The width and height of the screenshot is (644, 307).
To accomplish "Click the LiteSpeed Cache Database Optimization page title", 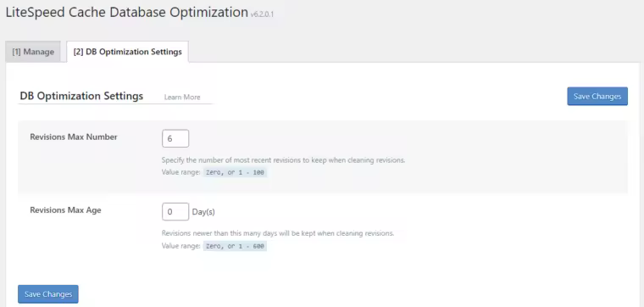I will [127, 13].
